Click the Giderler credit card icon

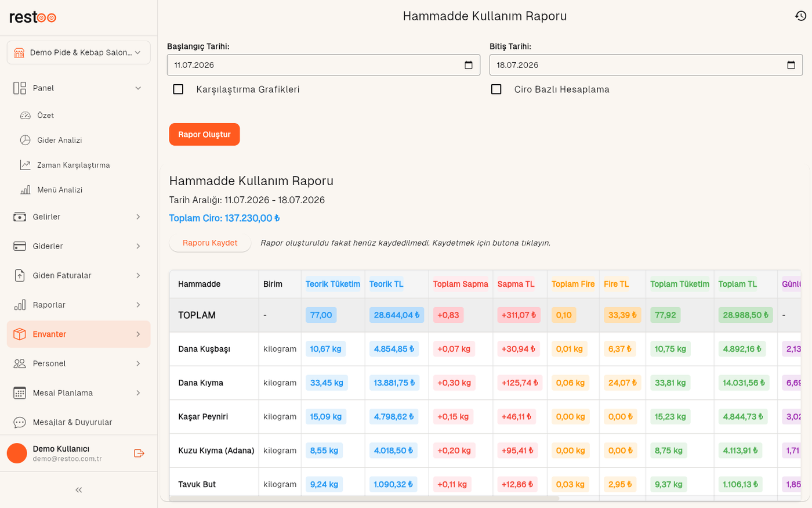(x=20, y=246)
